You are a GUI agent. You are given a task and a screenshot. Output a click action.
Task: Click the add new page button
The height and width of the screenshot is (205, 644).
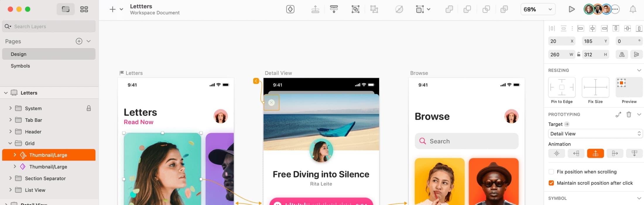click(x=79, y=41)
